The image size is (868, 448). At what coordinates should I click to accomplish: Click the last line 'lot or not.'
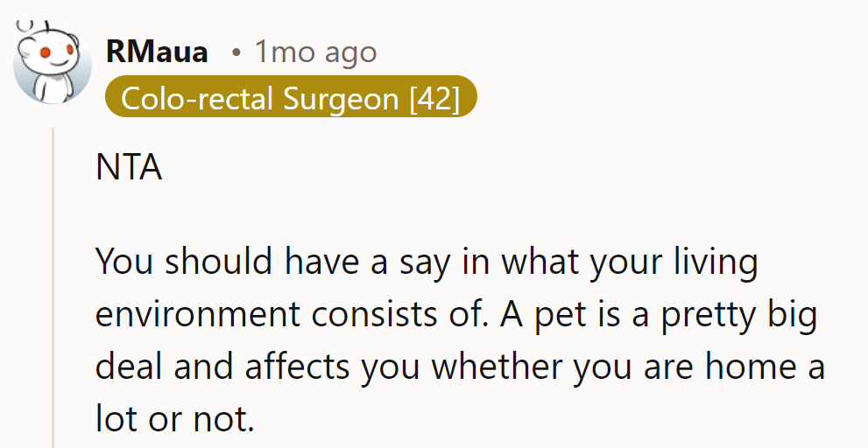175,418
